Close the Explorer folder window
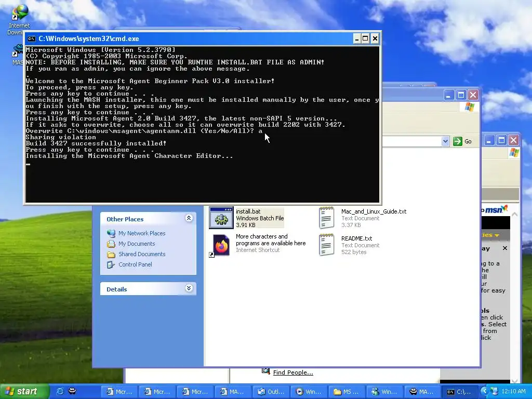The image size is (532, 399). 473,95
